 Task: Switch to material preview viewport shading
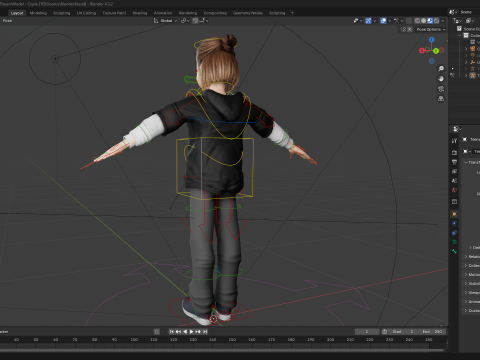click(x=430, y=21)
